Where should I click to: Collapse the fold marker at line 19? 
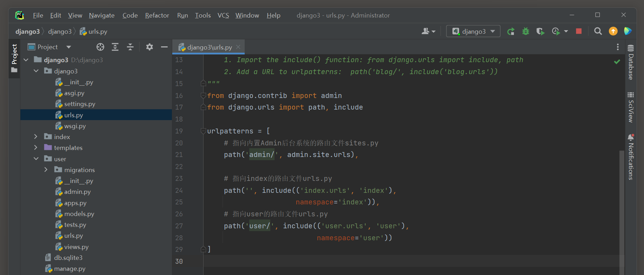[203, 131]
